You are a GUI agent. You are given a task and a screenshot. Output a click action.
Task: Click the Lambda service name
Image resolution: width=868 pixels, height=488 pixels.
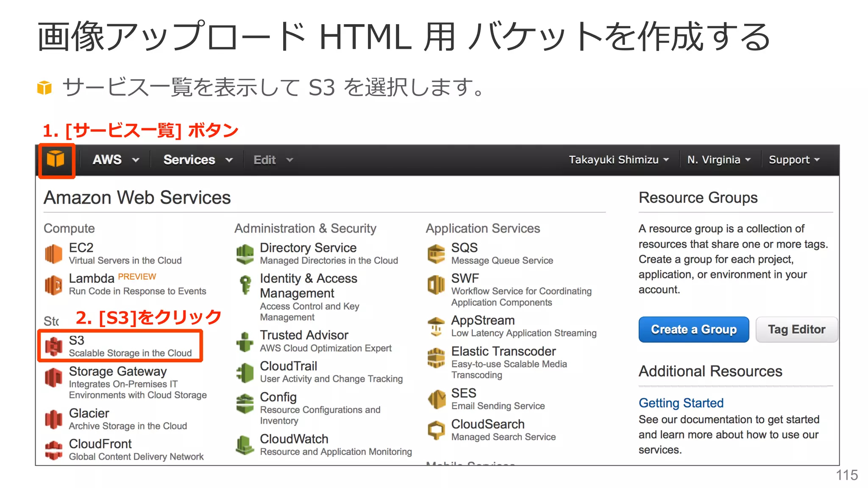click(92, 278)
